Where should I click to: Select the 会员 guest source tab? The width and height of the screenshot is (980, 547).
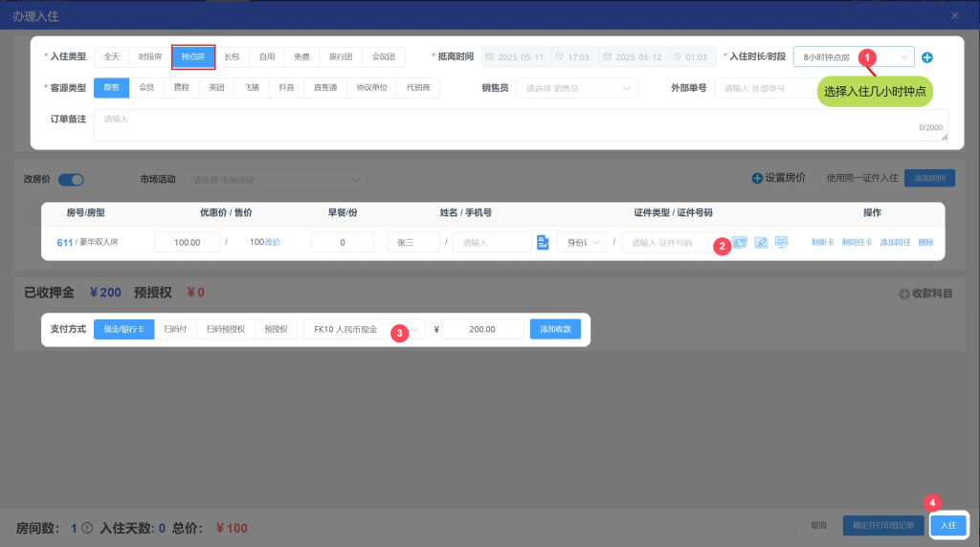pyautogui.click(x=146, y=88)
